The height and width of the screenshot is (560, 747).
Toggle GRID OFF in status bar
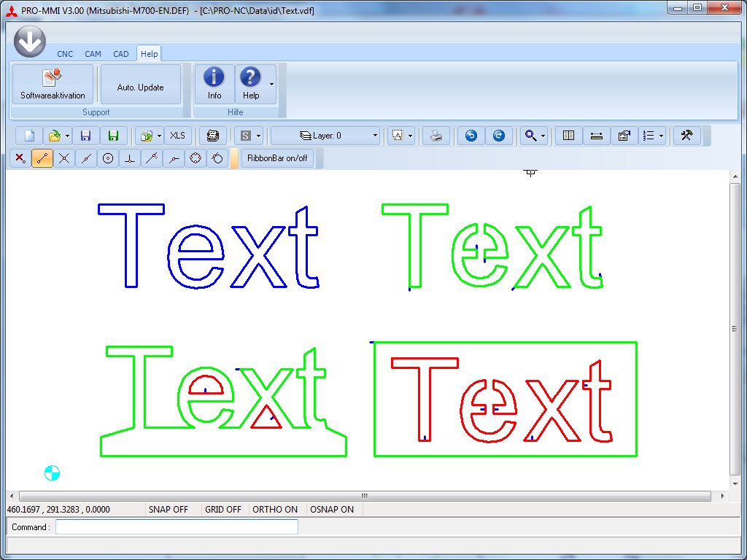click(223, 510)
